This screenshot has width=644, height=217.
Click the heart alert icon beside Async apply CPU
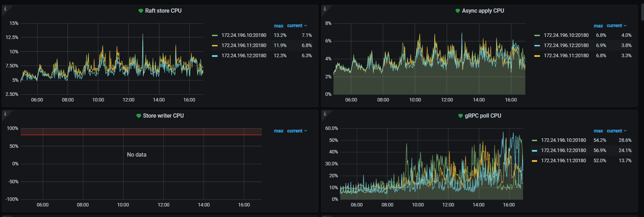[458, 11]
